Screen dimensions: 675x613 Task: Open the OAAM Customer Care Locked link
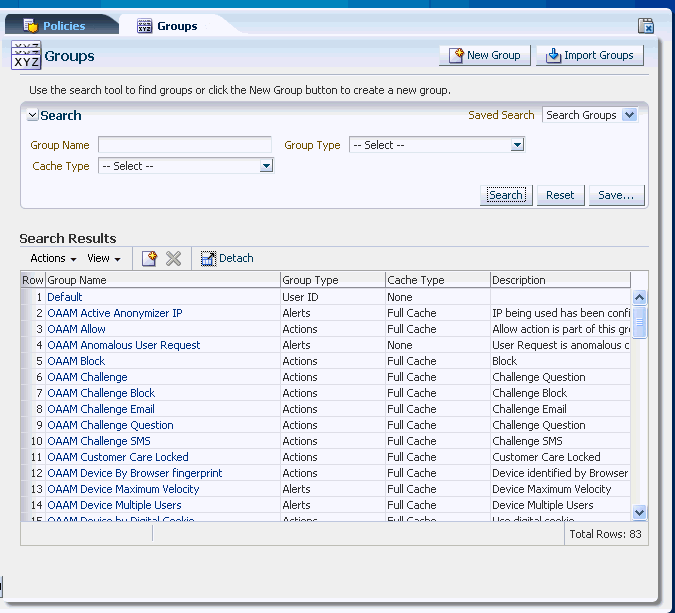pyautogui.click(x=118, y=457)
